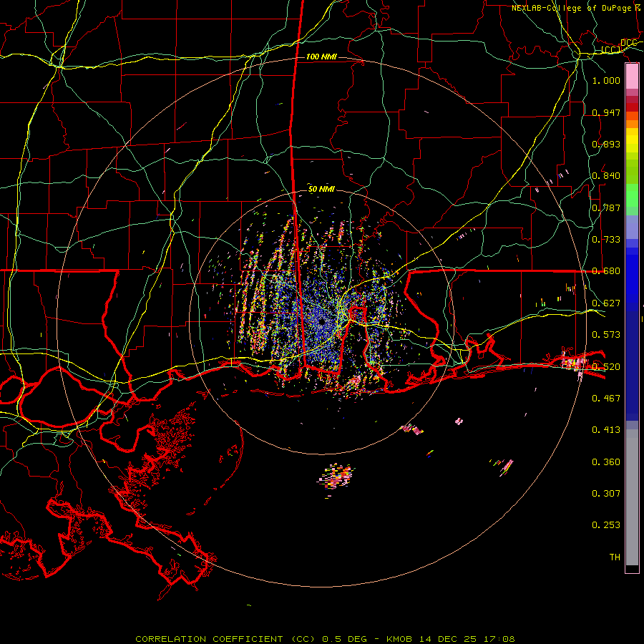Click the pink segment of the color bar
The height and width of the screenshot is (644, 644).
[632, 77]
